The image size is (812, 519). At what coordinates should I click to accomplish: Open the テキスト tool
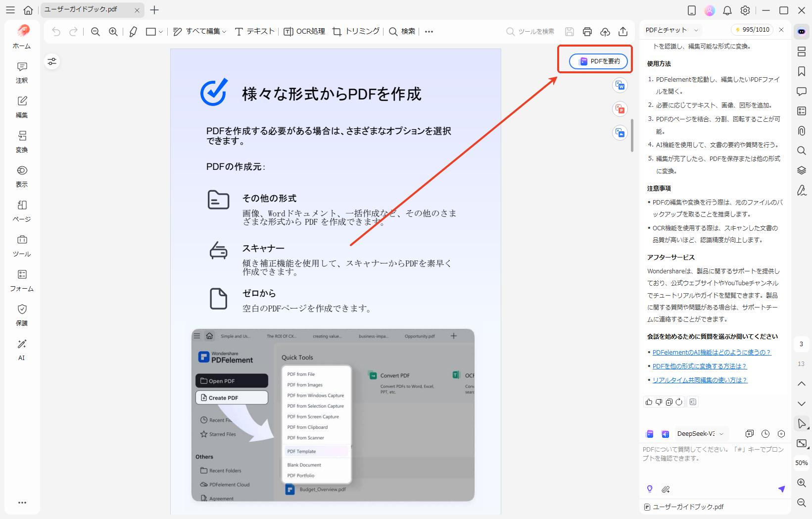point(254,31)
